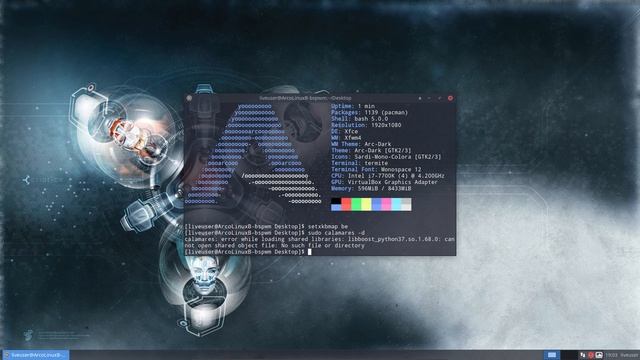The image size is (640, 360).
Task: Click the terminal window title text
Action: click(x=305, y=98)
